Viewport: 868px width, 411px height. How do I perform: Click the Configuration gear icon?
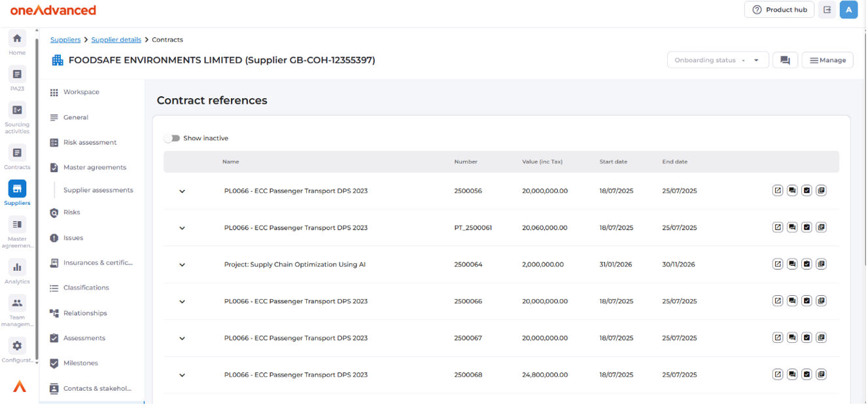17,346
